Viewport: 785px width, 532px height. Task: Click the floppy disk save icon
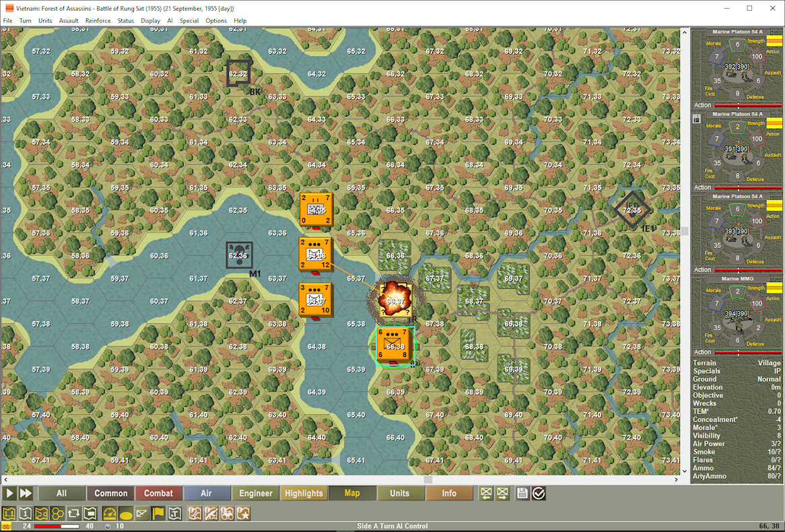click(522, 494)
